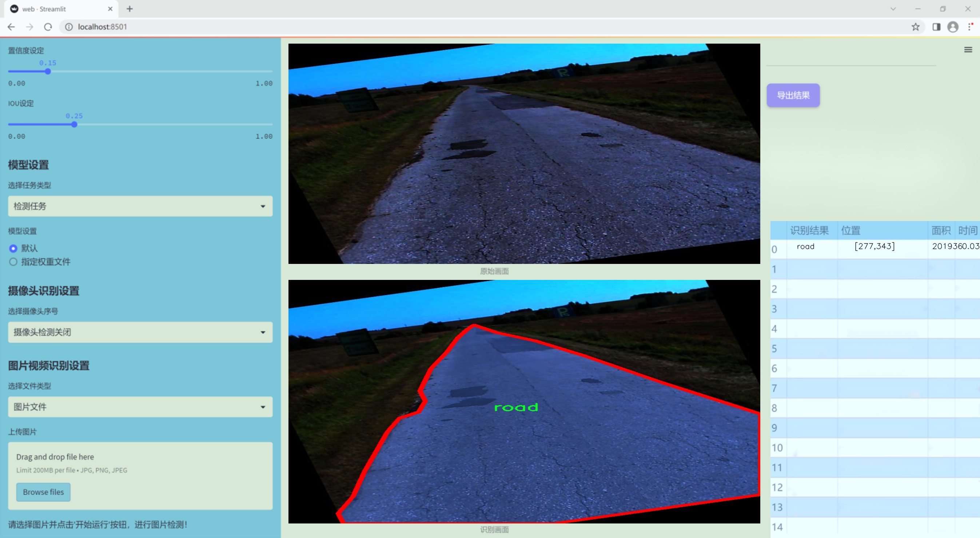This screenshot has height=538, width=980.
Task: Open a new browser tab
Action: (130, 9)
